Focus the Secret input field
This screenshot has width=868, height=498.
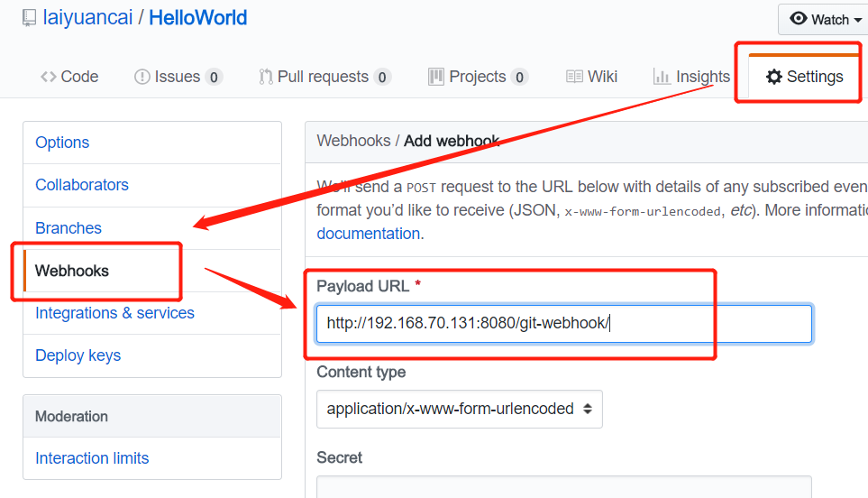tap(563, 488)
